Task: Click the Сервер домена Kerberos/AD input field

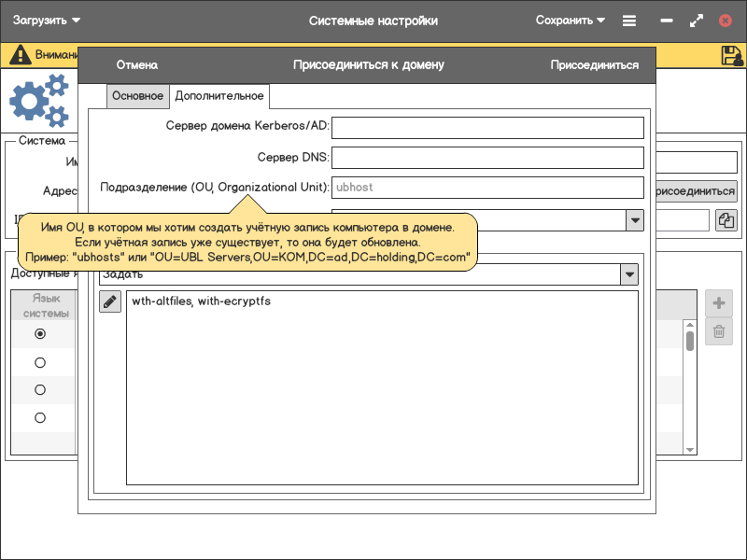Action: [x=487, y=127]
